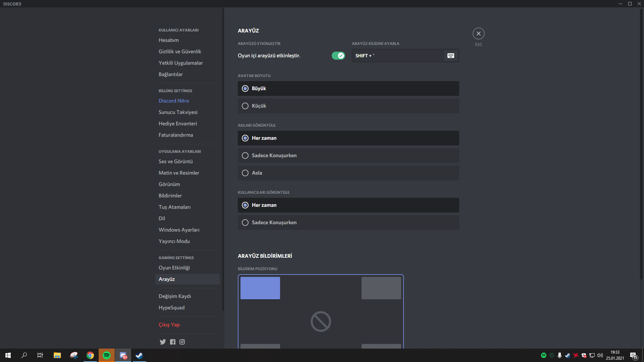The width and height of the screenshot is (644, 362).
Task: Go to 'Gizlilik ve Güvenlik' settings
Action: [187, 52]
